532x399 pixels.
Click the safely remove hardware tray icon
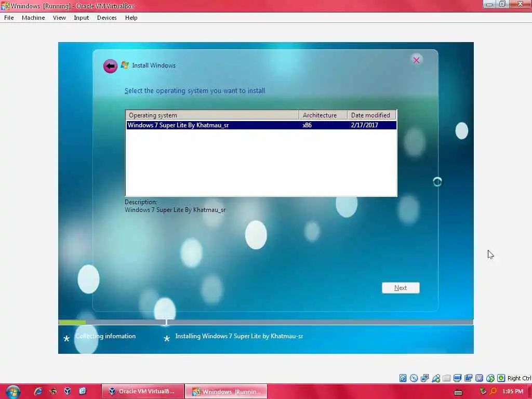483,391
